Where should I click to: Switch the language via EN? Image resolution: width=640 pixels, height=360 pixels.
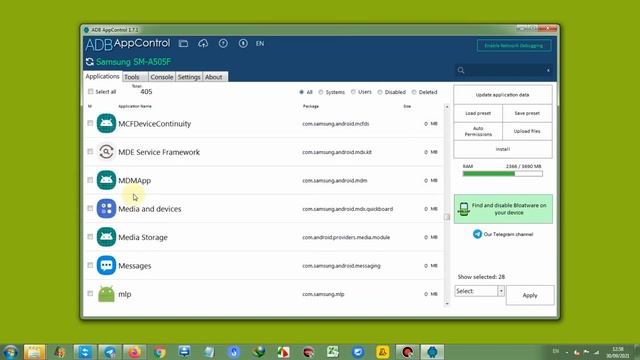260,43
